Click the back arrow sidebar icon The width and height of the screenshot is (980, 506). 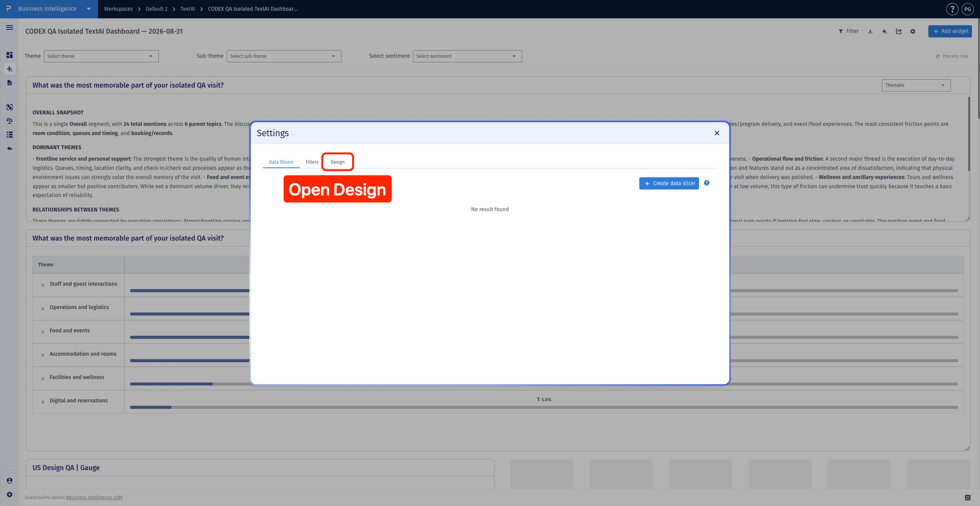pos(10,148)
